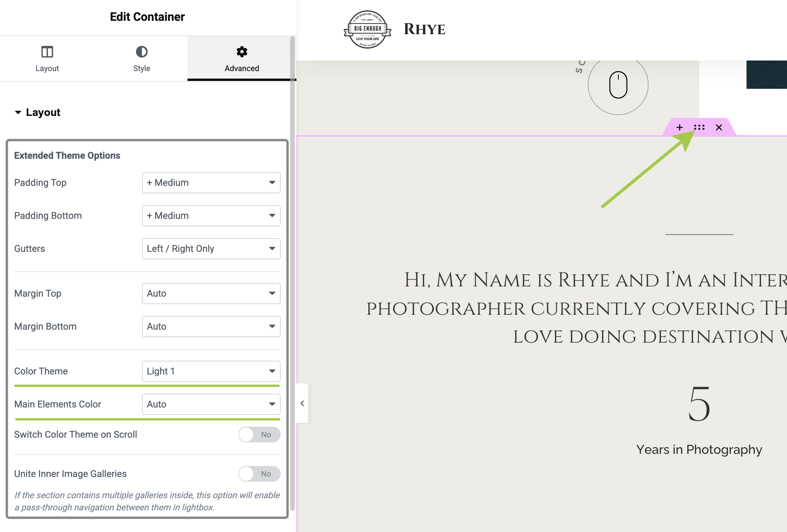The width and height of the screenshot is (787, 532).
Task: Open the Gutters dropdown
Action: 211,249
